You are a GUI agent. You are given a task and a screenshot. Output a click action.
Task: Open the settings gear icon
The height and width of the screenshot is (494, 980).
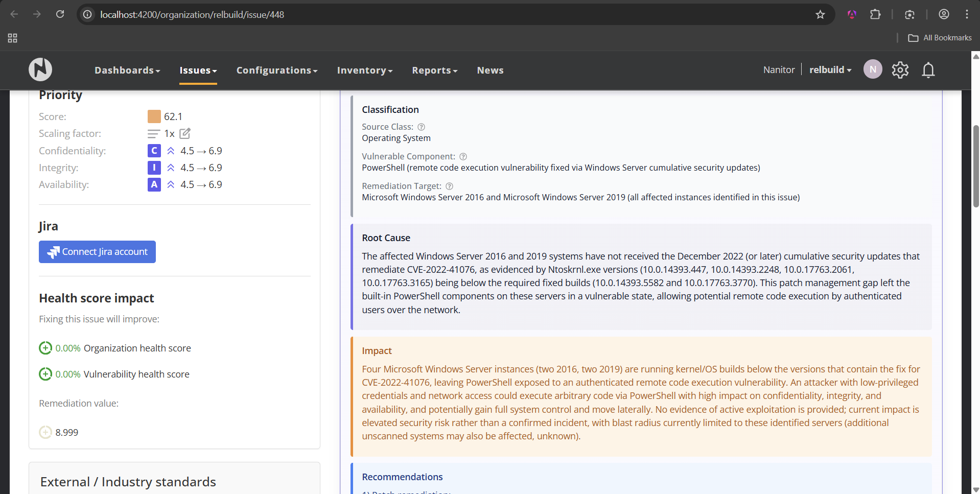click(900, 69)
